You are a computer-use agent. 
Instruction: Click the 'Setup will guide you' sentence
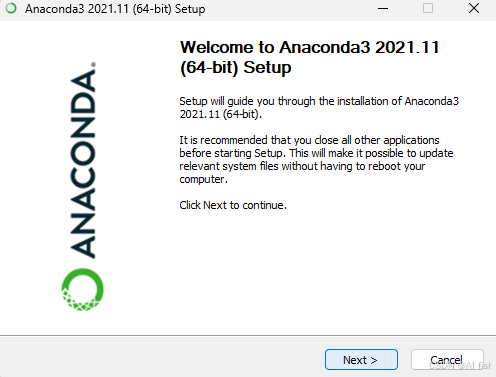click(319, 107)
